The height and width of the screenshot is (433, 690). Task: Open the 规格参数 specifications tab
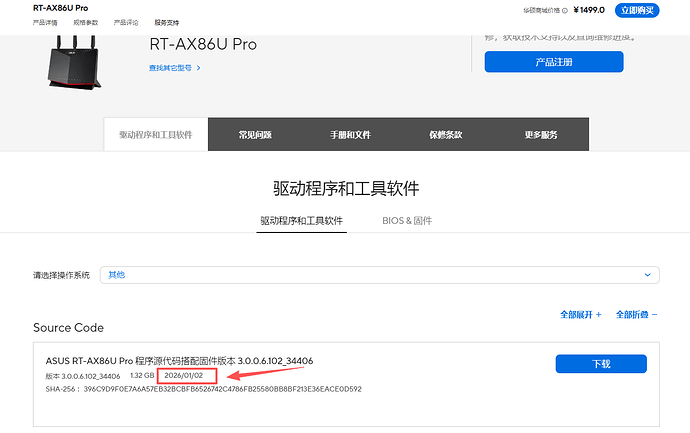tap(85, 22)
